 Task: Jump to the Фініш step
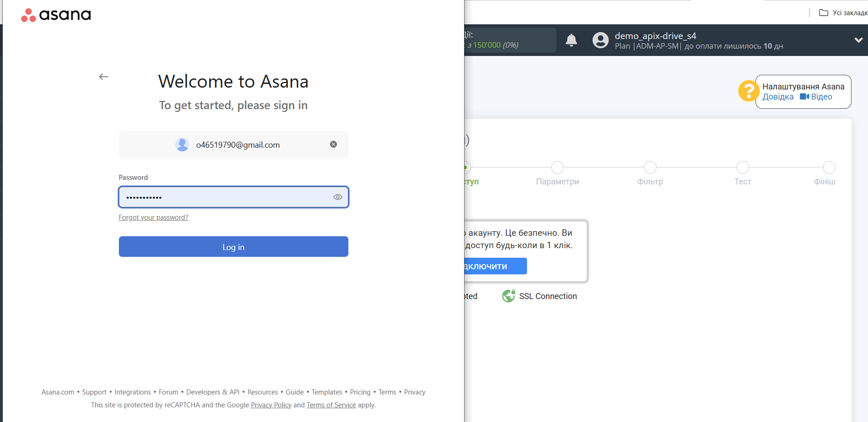click(829, 167)
